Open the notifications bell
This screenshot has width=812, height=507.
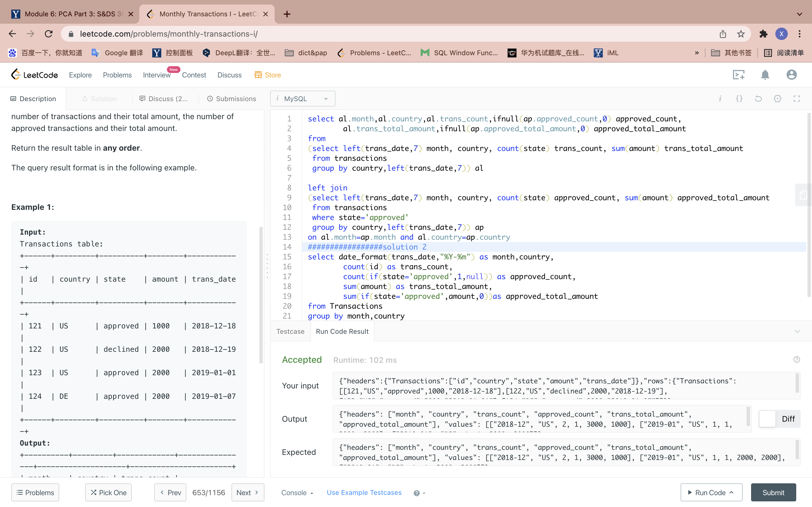[765, 75]
